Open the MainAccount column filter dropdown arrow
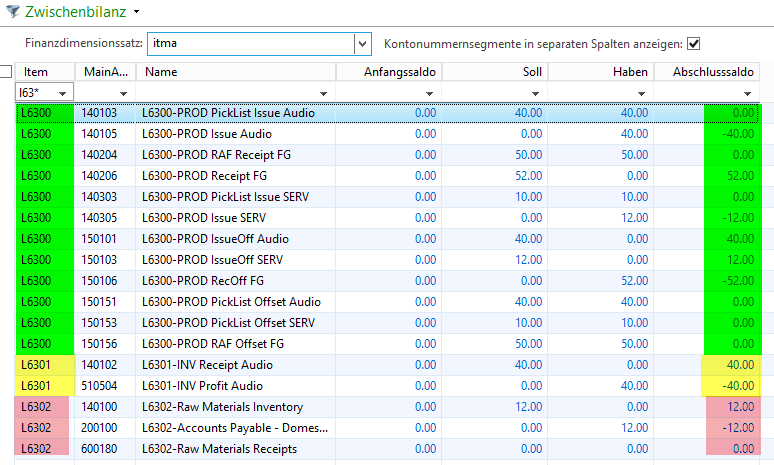The image size is (774, 465). (x=125, y=93)
